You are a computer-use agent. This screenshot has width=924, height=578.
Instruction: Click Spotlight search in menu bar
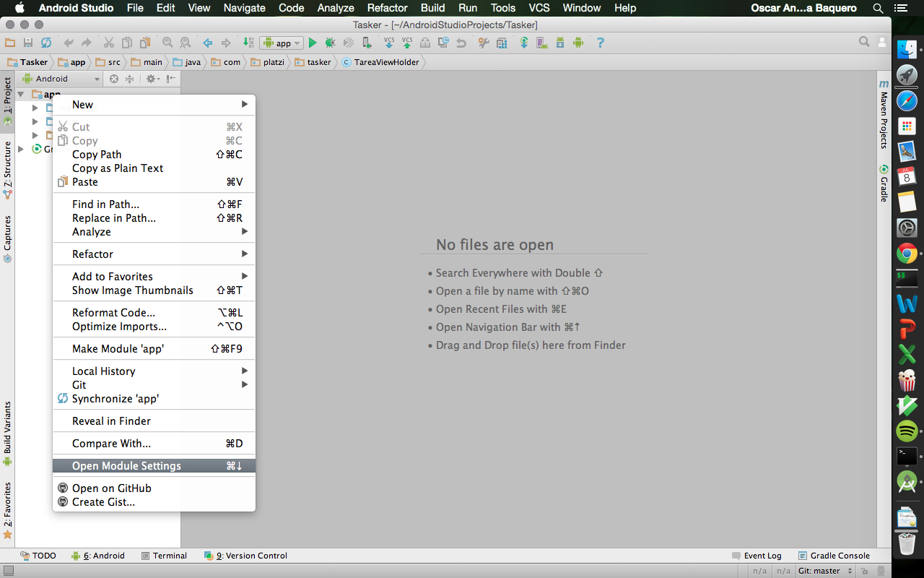[878, 8]
